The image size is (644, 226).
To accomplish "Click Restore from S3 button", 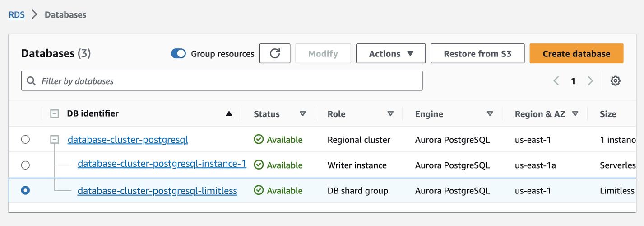I will coord(477,53).
